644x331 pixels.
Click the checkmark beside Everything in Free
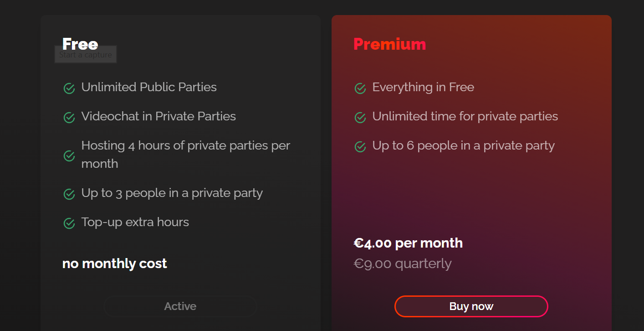click(x=360, y=88)
